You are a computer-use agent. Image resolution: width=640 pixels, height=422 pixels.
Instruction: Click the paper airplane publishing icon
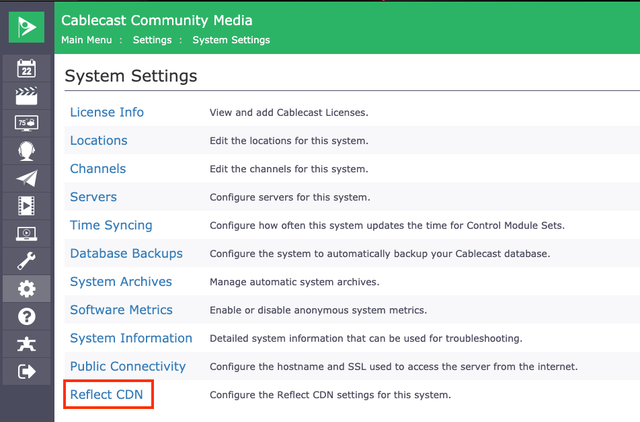[27, 178]
